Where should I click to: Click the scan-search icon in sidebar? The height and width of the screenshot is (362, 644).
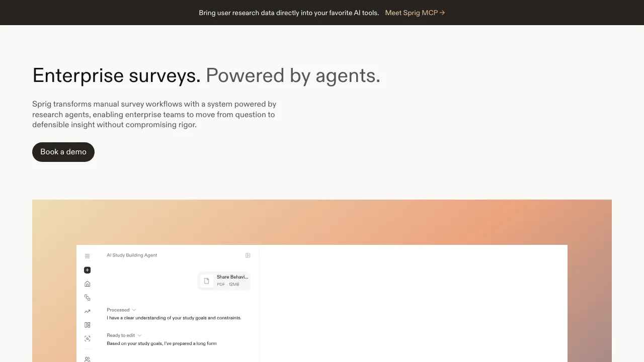point(87,338)
